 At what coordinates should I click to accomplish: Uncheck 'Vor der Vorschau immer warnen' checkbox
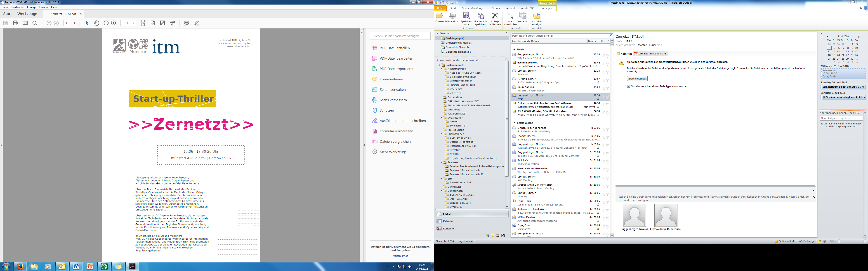[628, 86]
